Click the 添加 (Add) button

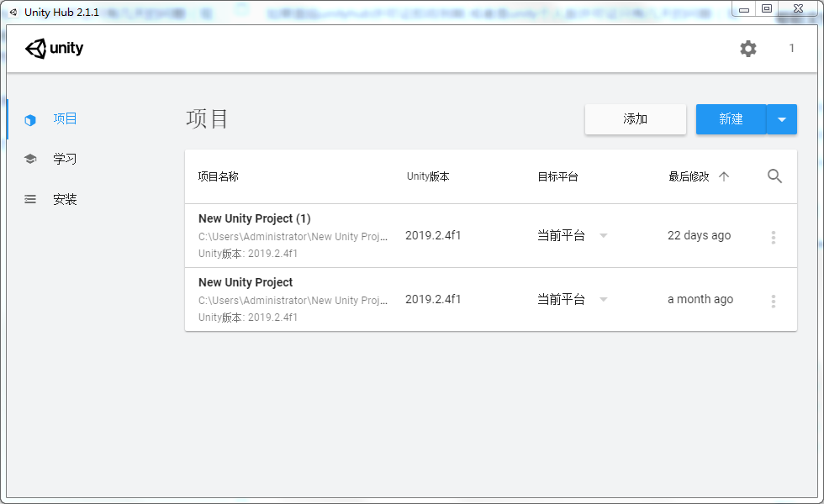tap(635, 118)
